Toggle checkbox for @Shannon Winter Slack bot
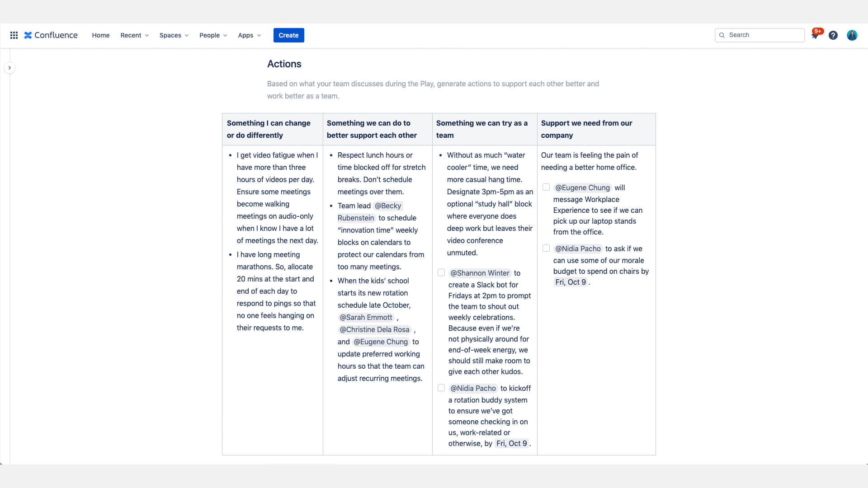Screen dimensions: 868x488 (x=441, y=272)
